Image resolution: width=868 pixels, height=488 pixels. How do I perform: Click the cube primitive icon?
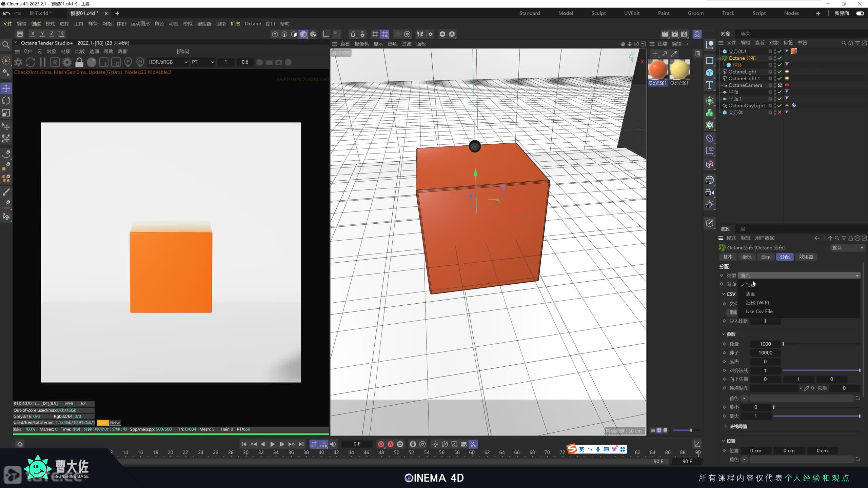pos(709,73)
